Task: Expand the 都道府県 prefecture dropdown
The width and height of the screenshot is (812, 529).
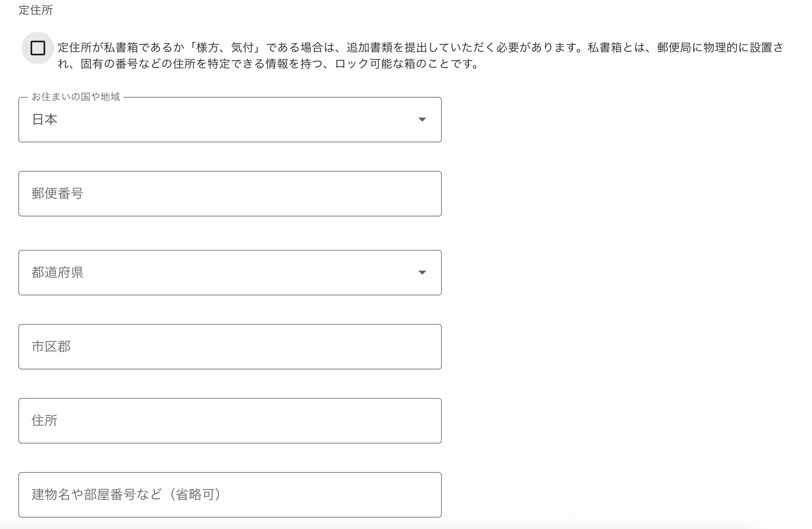Action: point(230,273)
